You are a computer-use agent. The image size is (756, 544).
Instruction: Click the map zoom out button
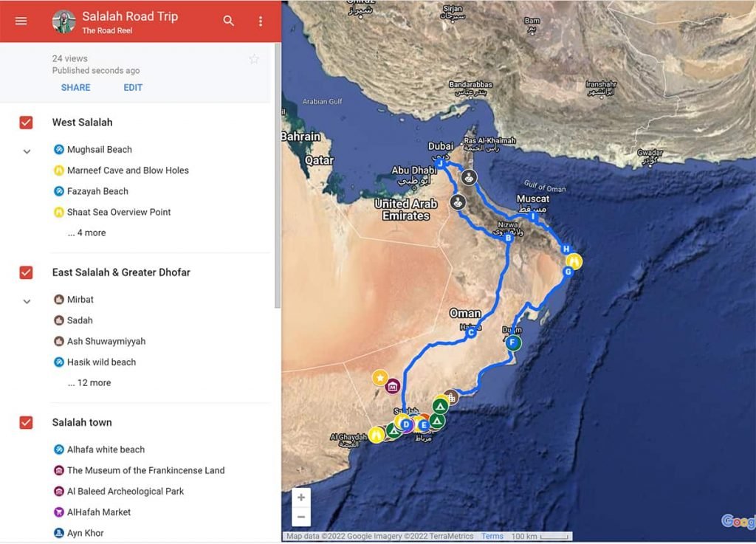pos(301,516)
